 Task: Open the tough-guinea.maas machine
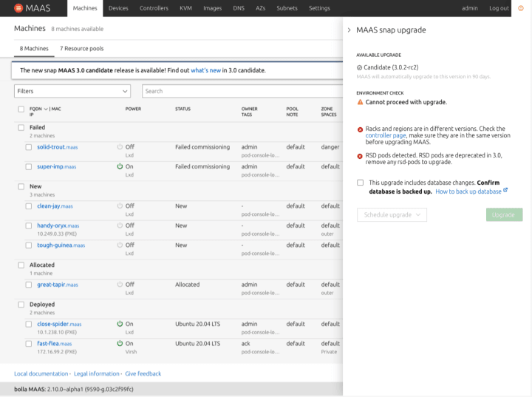pyautogui.click(x=61, y=245)
